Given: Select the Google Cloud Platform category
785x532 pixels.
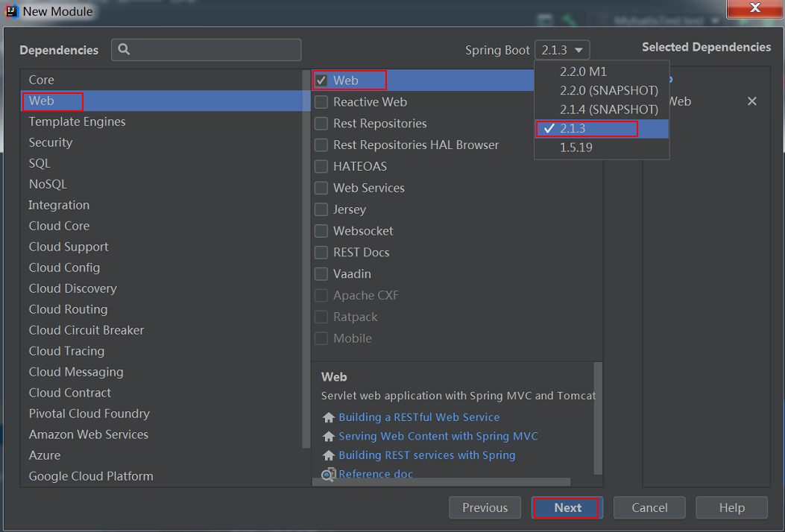Looking at the screenshot, I should click(x=163, y=476).
